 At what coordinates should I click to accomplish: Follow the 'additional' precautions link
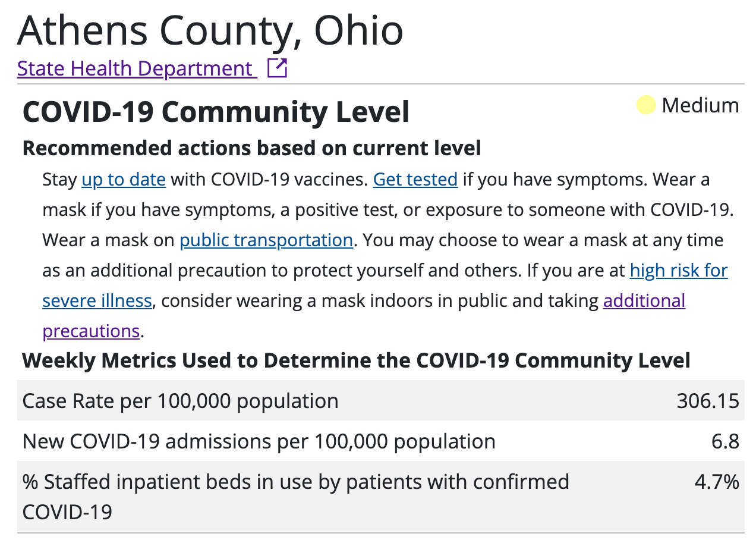click(644, 301)
